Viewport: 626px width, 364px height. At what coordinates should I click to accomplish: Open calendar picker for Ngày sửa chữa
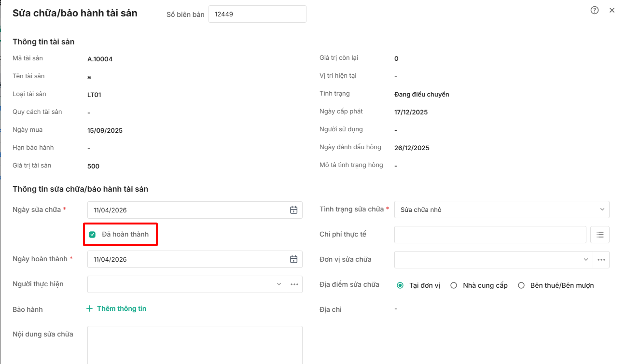coord(293,210)
